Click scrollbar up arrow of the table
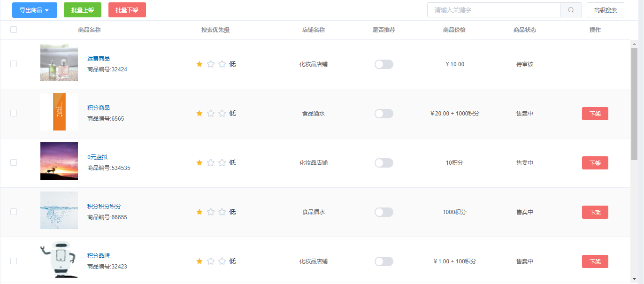This screenshot has width=644, height=284. (634, 44)
